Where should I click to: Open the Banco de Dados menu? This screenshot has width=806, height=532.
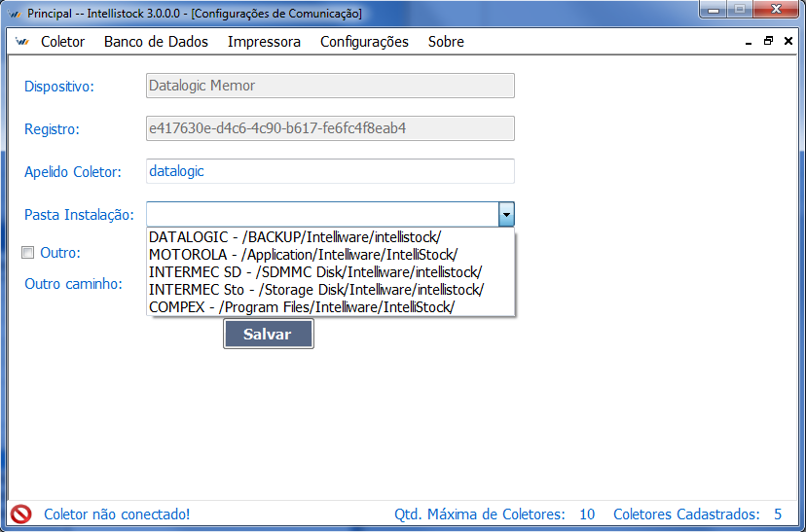(x=157, y=42)
